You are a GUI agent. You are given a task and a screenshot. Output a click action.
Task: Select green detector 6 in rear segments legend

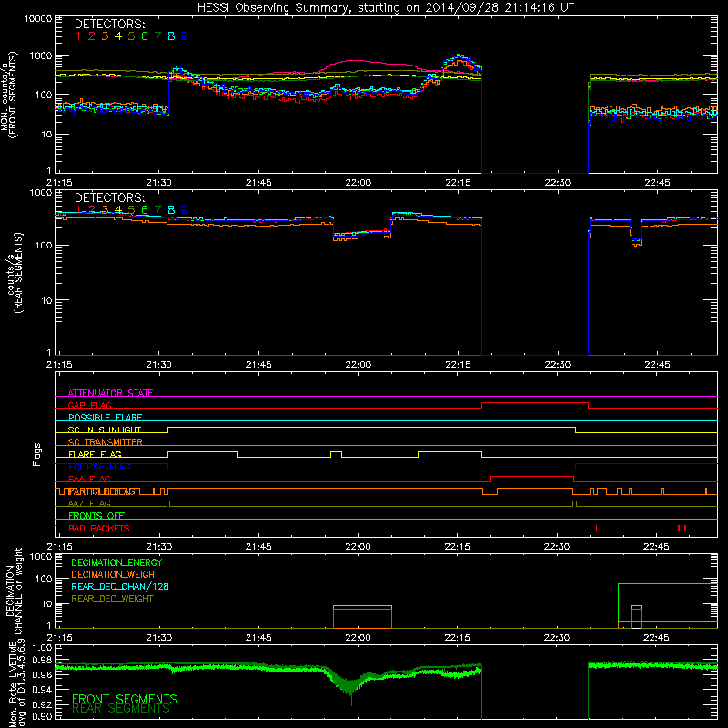coord(145,210)
